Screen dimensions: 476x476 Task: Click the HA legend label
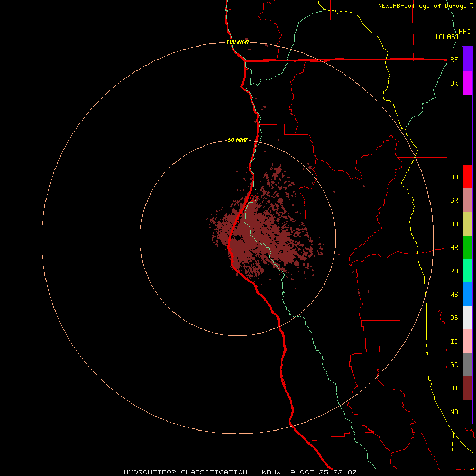pos(454,177)
